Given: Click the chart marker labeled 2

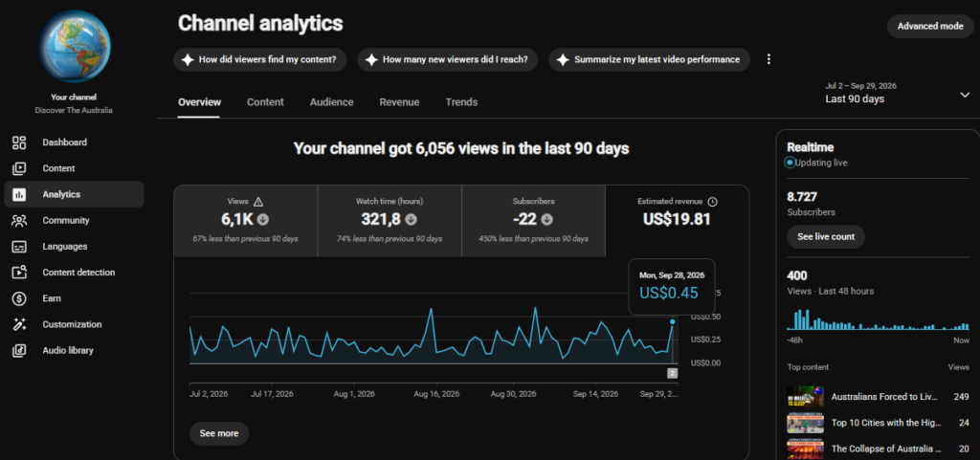Looking at the screenshot, I should pyautogui.click(x=673, y=373).
